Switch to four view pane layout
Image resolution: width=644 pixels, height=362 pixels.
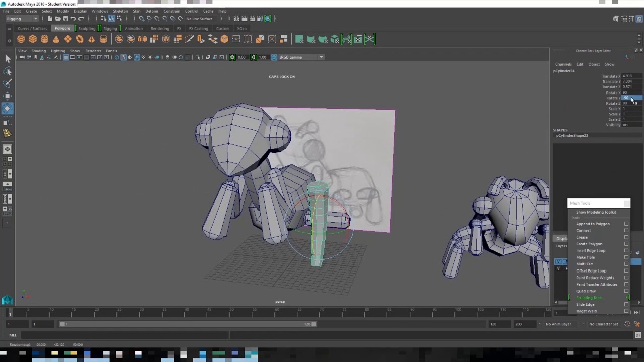[8, 161]
